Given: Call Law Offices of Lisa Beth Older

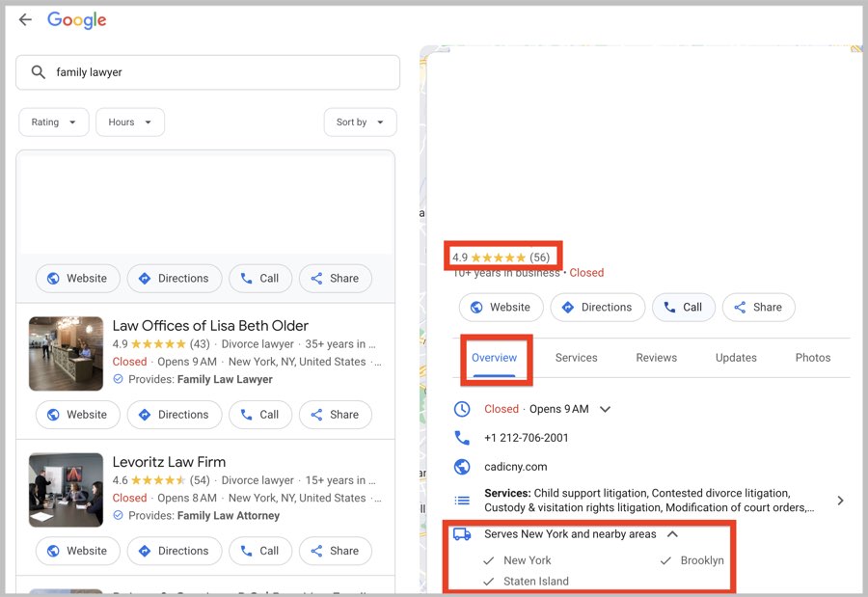Looking at the screenshot, I should (260, 415).
